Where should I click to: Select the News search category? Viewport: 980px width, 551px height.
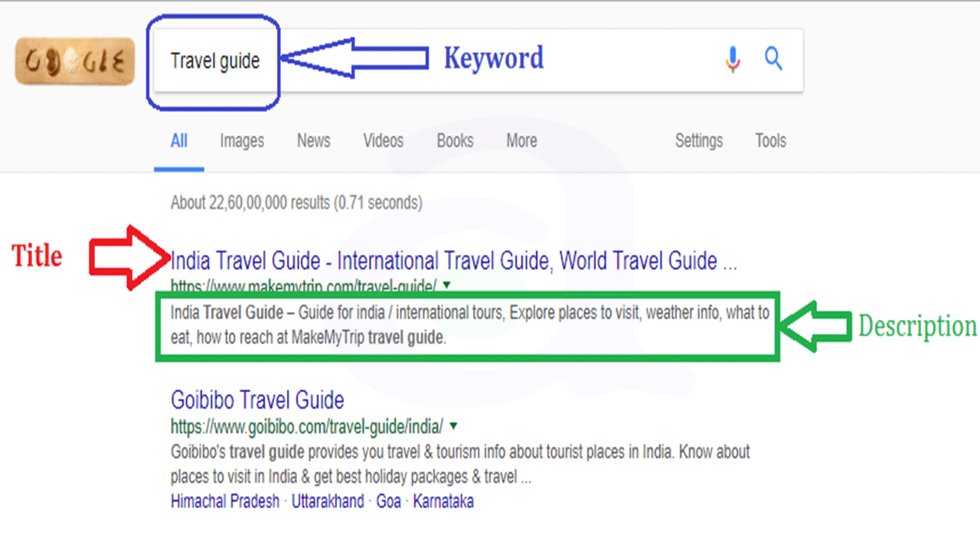click(313, 141)
